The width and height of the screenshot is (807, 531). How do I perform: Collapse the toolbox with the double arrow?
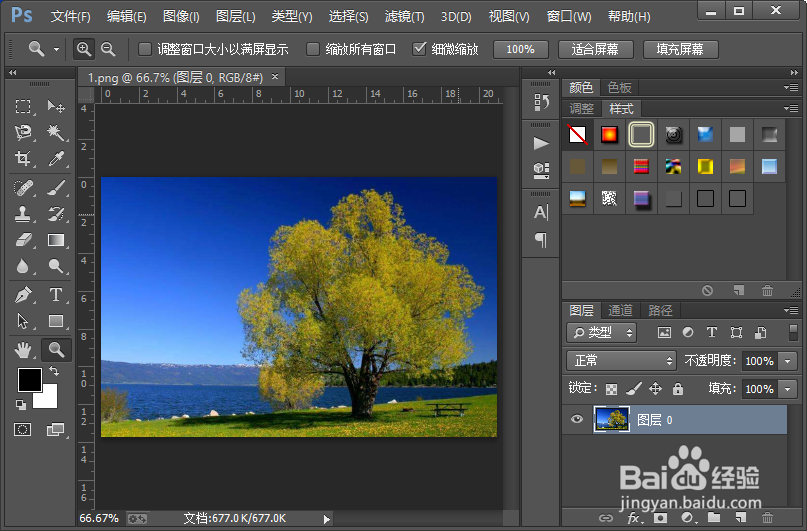tap(13, 73)
